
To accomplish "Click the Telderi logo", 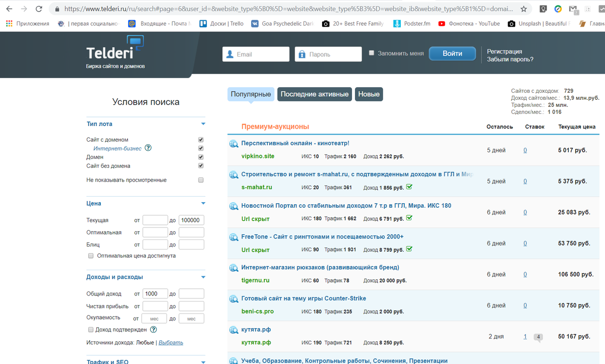I will (115, 51).
